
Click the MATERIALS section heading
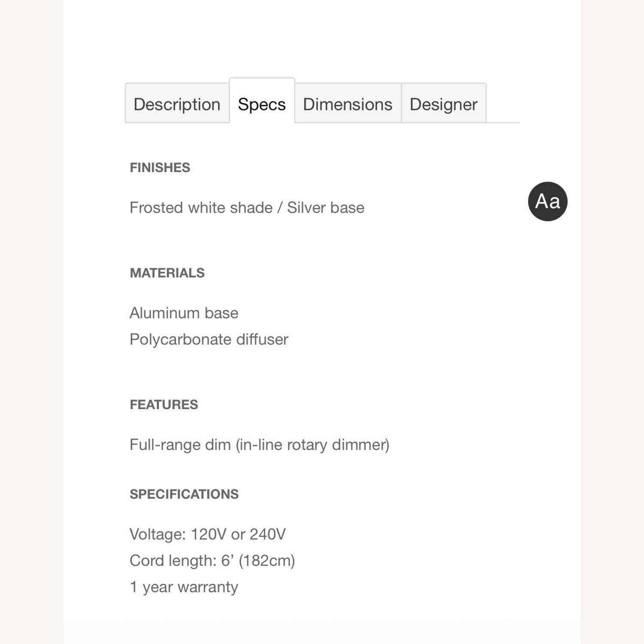[x=167, y=273]
